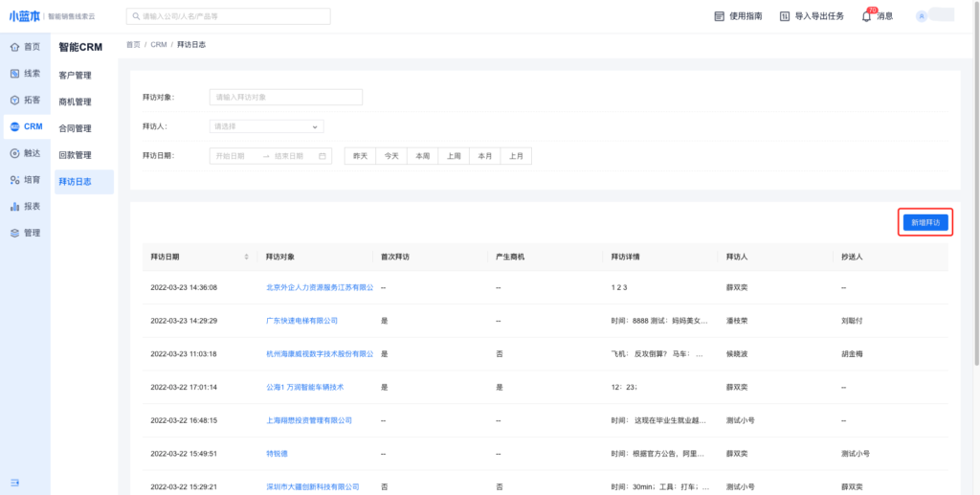The image size is (980, 495).
Task: Open the 使用指南 user guide
Action: tap(738, 16)
